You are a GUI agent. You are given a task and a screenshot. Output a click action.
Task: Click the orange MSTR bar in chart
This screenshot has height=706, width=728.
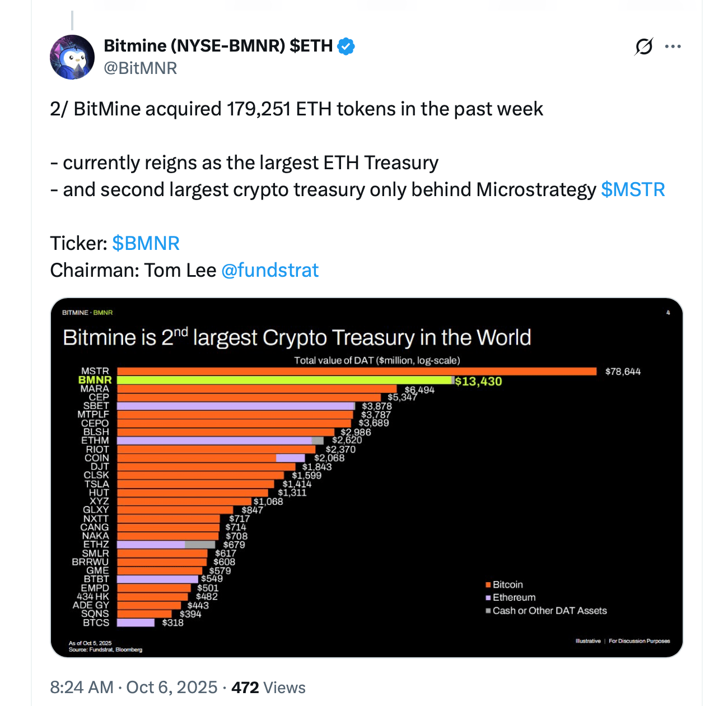[357, 371]
